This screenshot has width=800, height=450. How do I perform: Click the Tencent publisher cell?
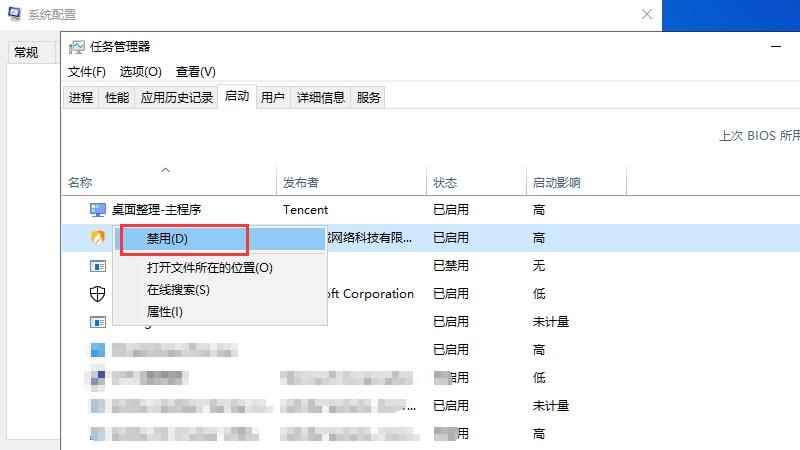point(306,210)
